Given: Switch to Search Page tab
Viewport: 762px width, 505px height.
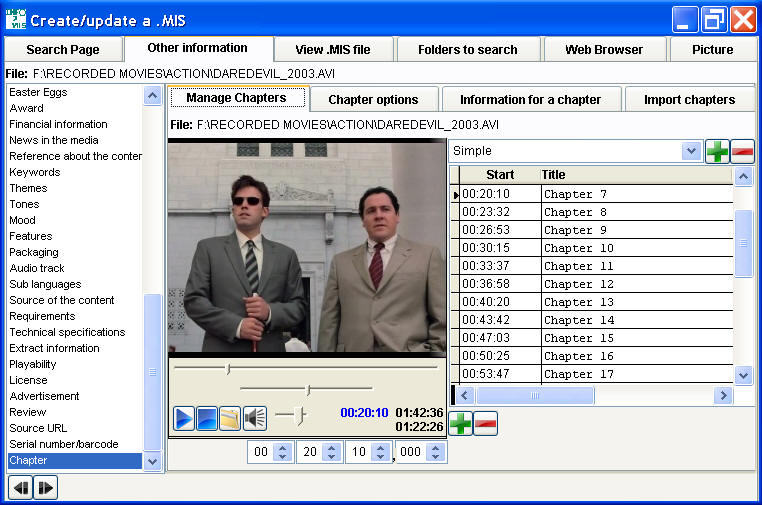Looking at the screenshot, I should click(x=63, y=50).
